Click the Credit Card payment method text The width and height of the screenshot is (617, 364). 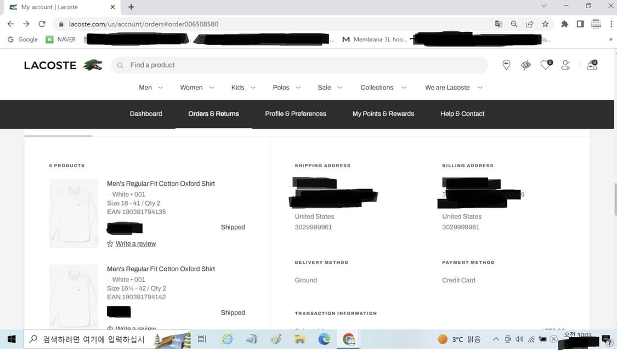(x=459, y=280)
